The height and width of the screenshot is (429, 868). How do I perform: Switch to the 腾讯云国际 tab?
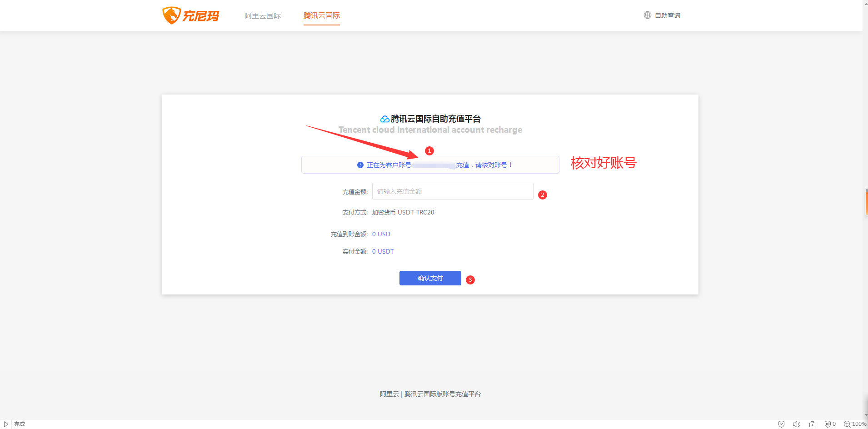point(322,16)
